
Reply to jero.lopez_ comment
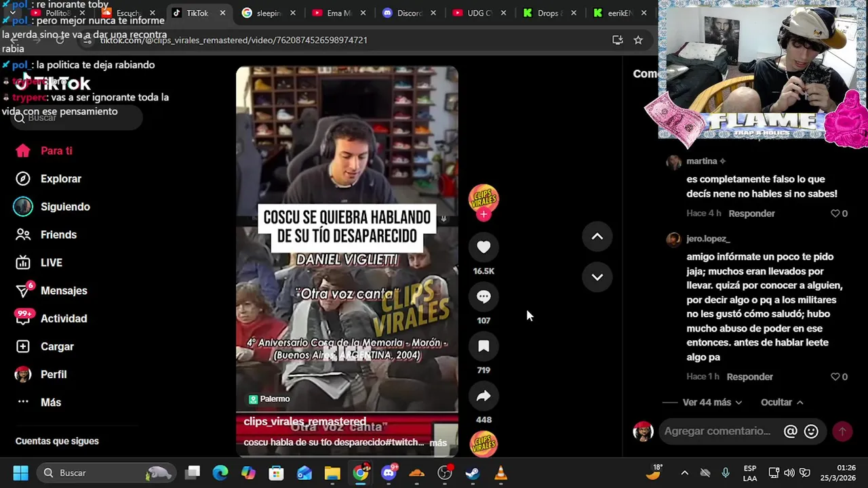(749, 377)
